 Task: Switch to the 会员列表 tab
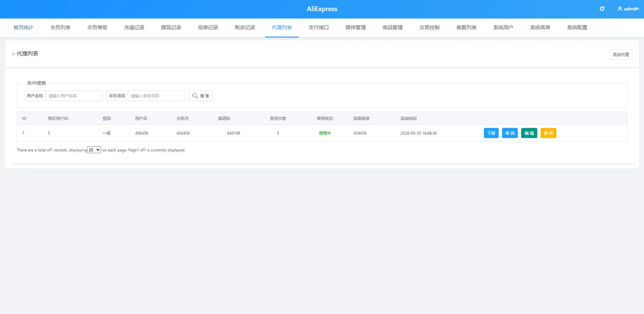60,28
